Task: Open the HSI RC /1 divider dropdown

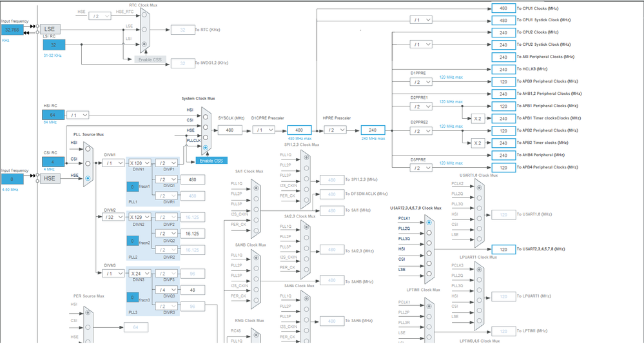Action: [77, 116]
